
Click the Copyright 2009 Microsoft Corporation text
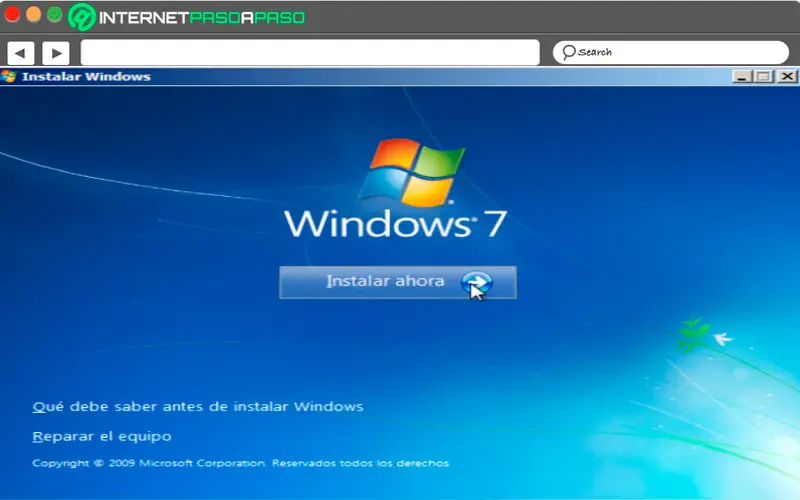click(241, 463)
